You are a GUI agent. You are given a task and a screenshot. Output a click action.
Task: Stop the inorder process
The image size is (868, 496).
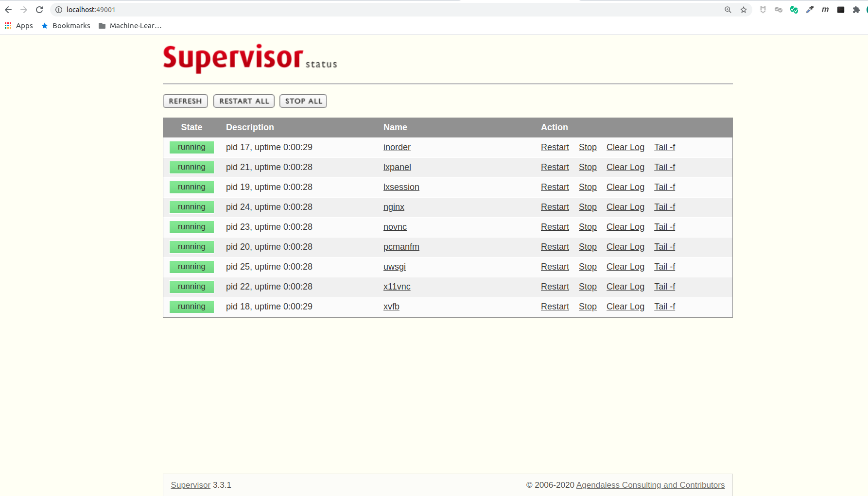(x=588, y=147)
